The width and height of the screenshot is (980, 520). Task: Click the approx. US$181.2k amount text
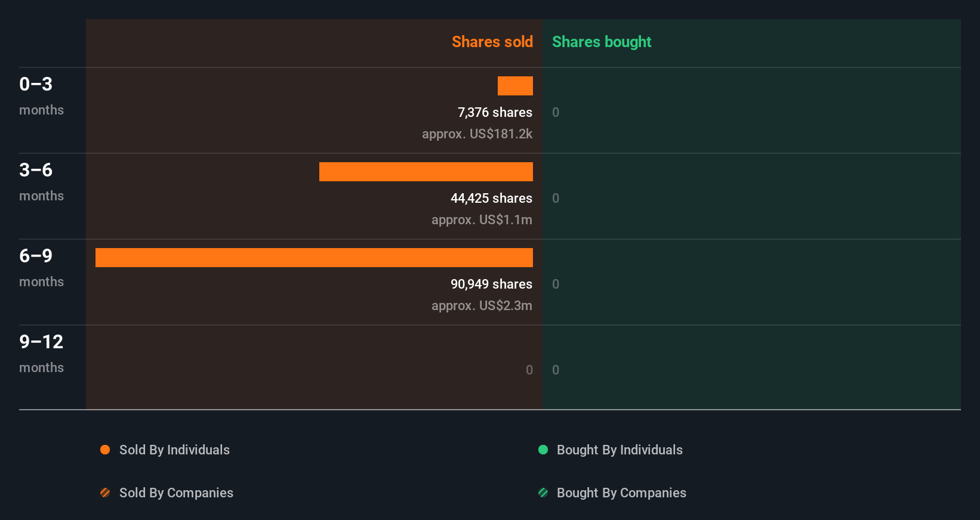pyautogui.click(x=477, y=134)
